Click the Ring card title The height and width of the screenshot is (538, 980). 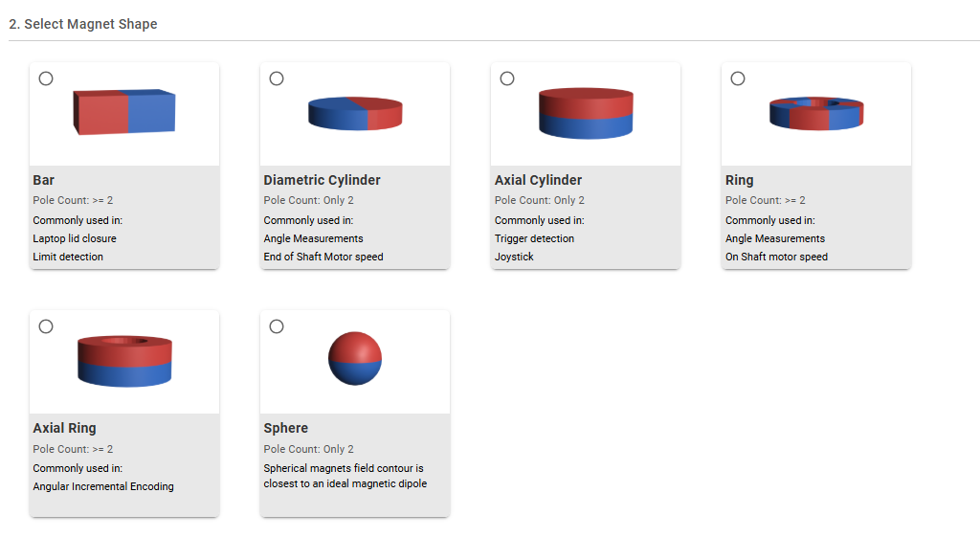coord(739,180)
